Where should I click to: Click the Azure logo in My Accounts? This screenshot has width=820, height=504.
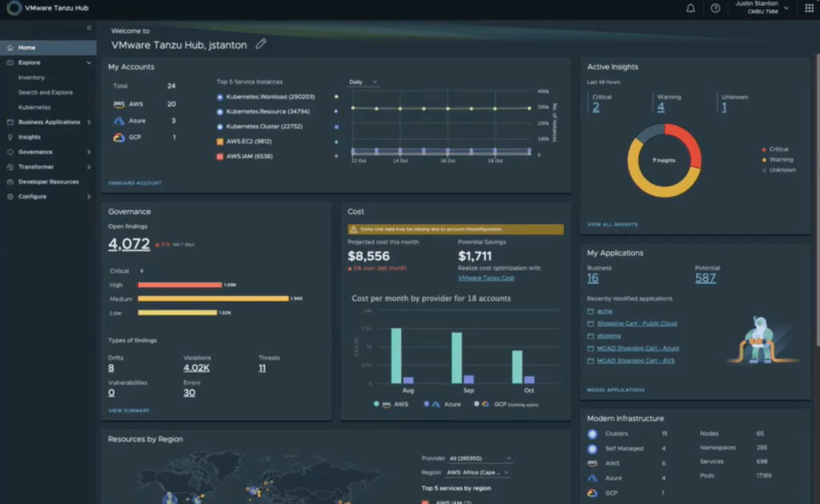click(119, 121)
